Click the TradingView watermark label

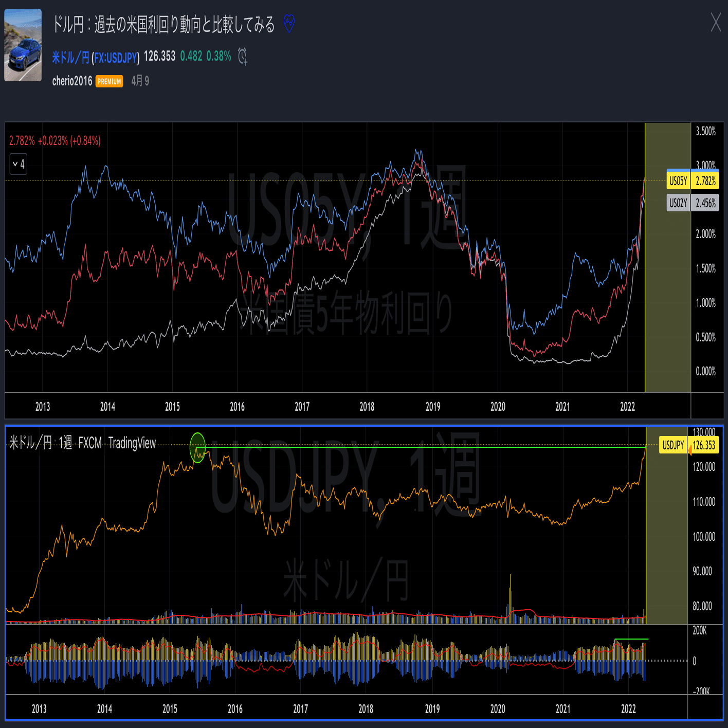click(133, 443)
